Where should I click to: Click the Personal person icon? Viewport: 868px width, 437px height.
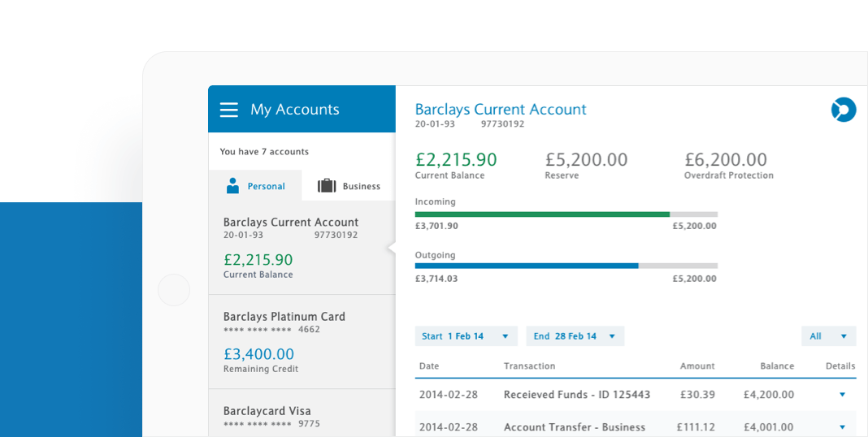(232, 186)
